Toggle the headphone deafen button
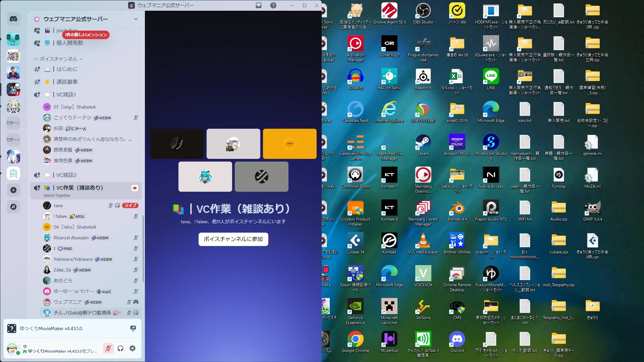The height and width of the screenshot is (362, 644). [x=120, y=348]
